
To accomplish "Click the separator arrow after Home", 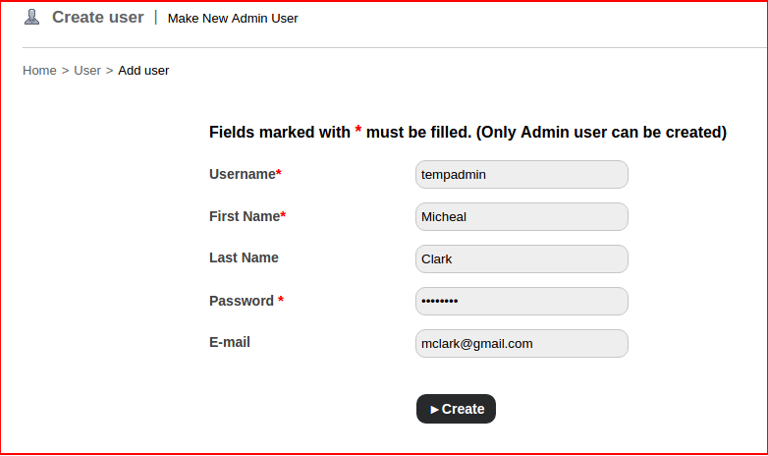I will (x=65, y=70).
